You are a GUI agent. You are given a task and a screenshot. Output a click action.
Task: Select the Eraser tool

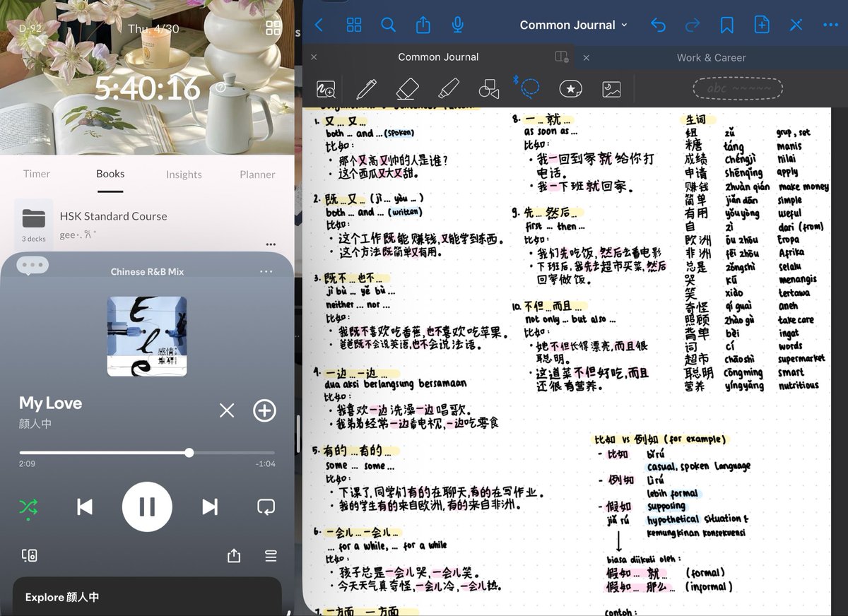(x=407, y=89)
